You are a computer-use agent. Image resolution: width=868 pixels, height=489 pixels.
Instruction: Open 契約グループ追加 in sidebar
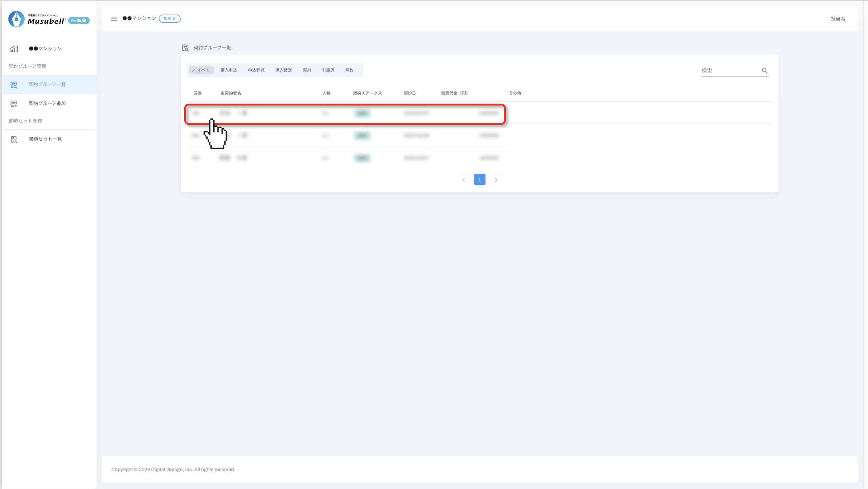[x=47, y=103]
